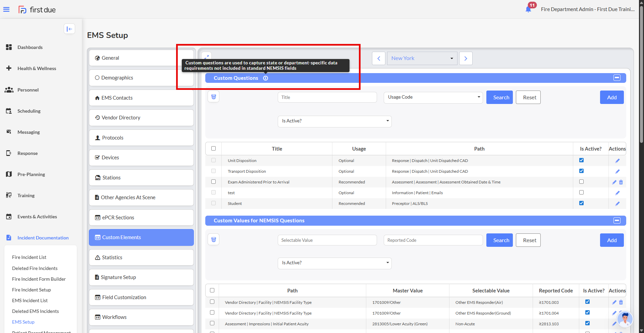The width and height of the screenshot is (644, 333).
Task: Click edit pencil for Unit Disposition row
Action: click(617, 161)
